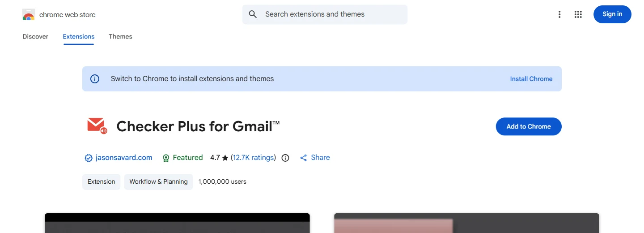
Task: Go to the Discover tab
Action: pyautogui.click(x=35, y=37)
